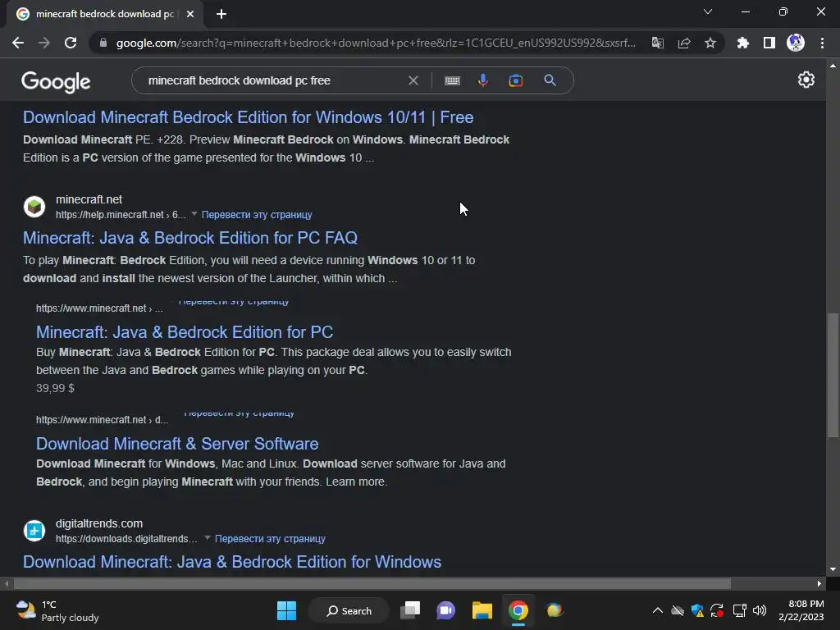This screenshot has width=840, height=630.
Task: Click the Chrome taskbar icon
Action: (x=518, y=610)
